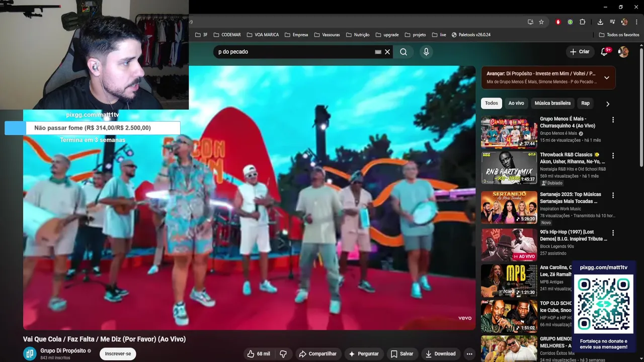The height and width of the screenshot is (362, 644).
Task: Open the Empresa bookmark folder
Action: (296, 35)
